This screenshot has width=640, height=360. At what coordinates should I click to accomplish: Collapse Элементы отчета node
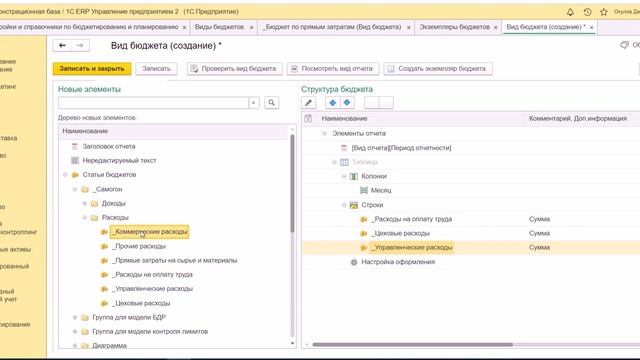pyautogui.click(x=324, y=133)
